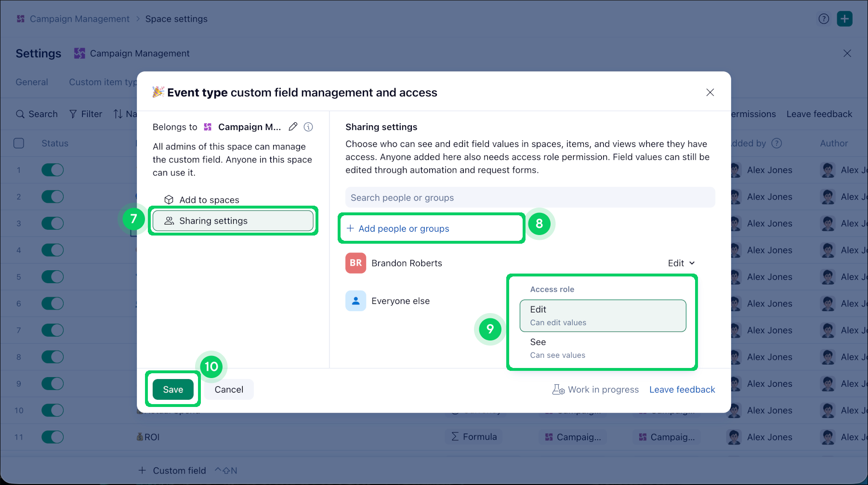Click Alex Jones author avatar in row 11

pyautogui.click(x=828, y=437)
